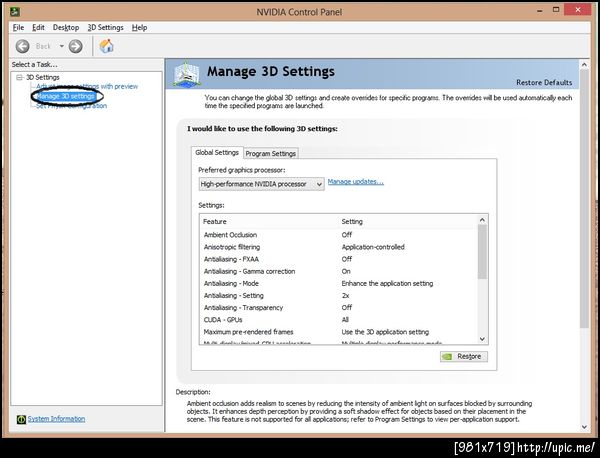Select the Antialiasing - Transparency row
This screenshot has width=600, height=458.
(339, 308)
